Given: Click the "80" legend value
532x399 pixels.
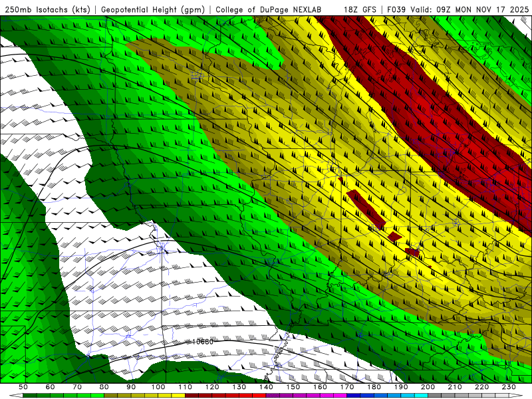Looking at the screenshot, I should [x=104, y=387].
